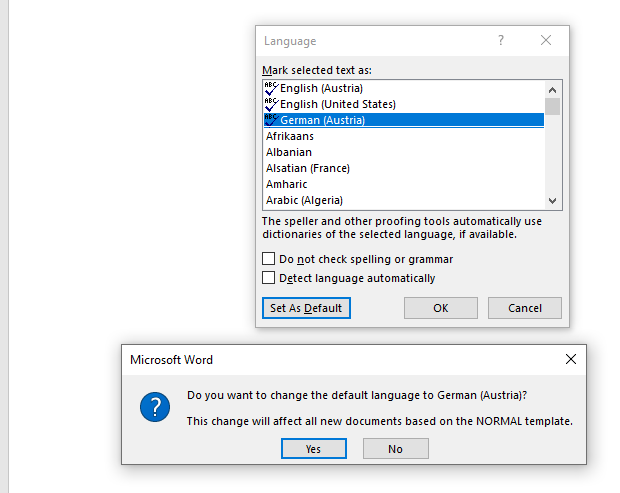Click the language list scroll up arrow
This screenshot has width=620, height=493.
pyautogui.click(x=552, y=90)
